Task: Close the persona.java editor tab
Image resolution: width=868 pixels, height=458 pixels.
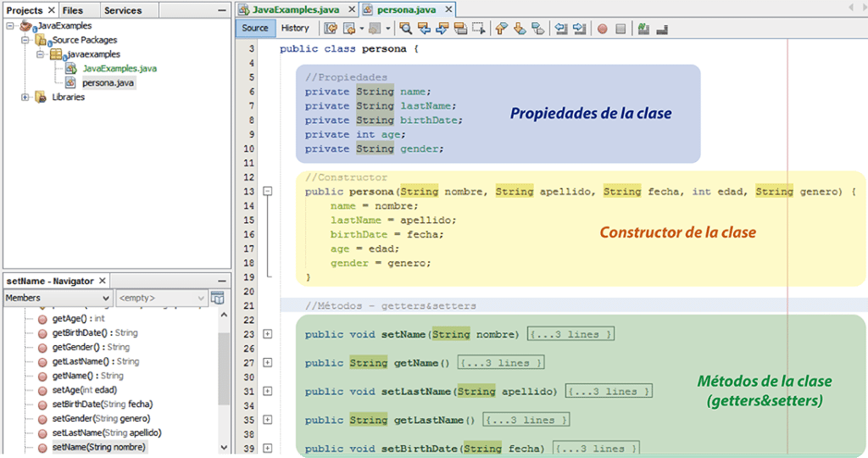Action: pos(448,9)
